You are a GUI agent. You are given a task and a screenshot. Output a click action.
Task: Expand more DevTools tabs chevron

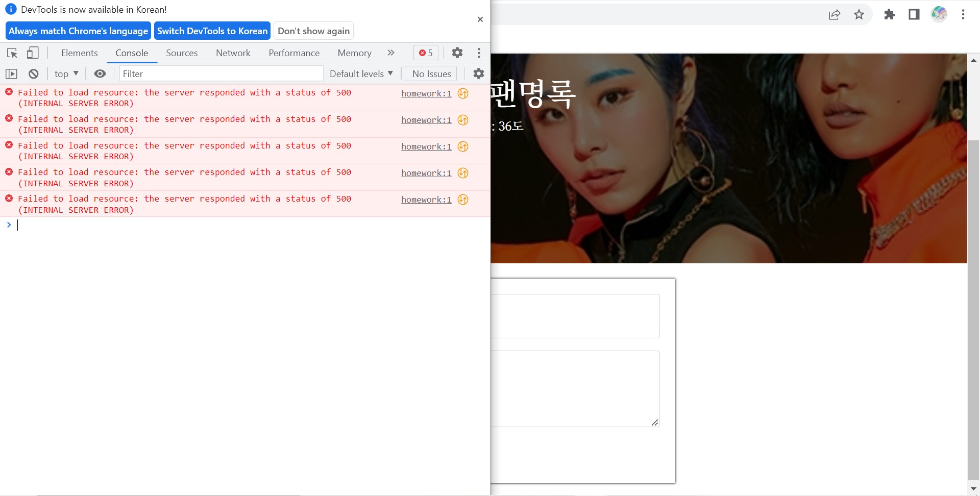pos(391,53)
